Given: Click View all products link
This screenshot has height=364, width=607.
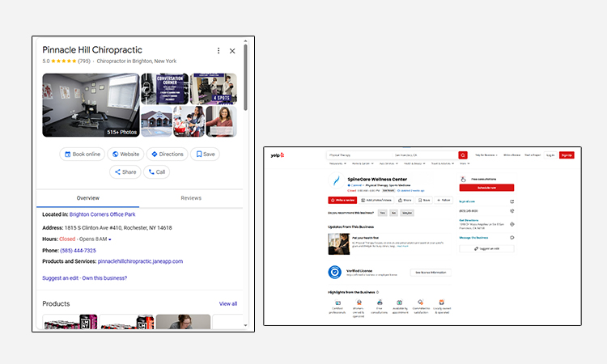Looking at the screenshot, I should 228,303.
